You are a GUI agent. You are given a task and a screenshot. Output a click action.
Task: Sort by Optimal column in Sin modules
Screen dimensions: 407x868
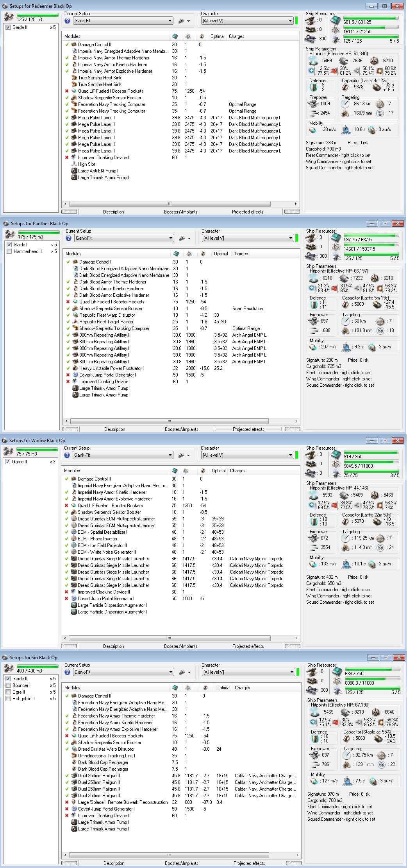pos(223,688)
